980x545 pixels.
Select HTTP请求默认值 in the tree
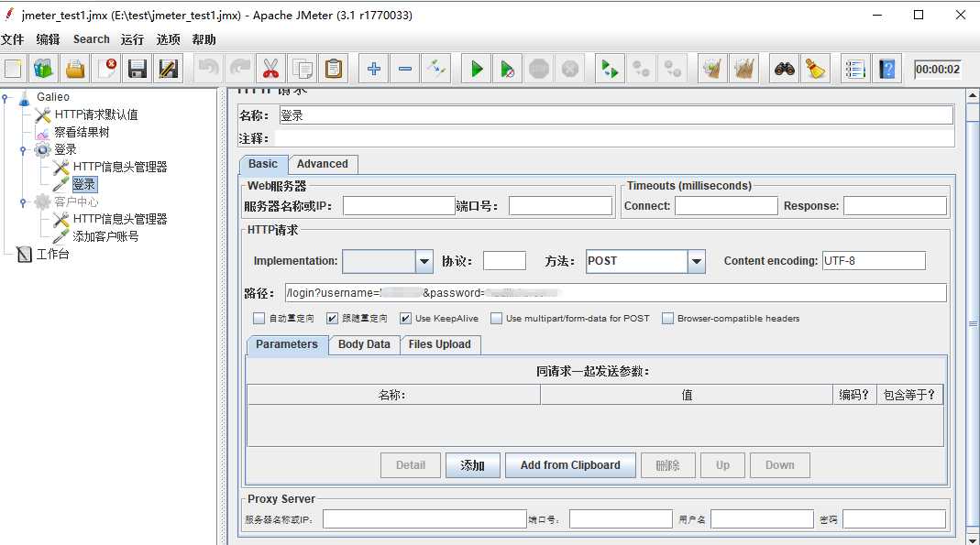(96, 114)
